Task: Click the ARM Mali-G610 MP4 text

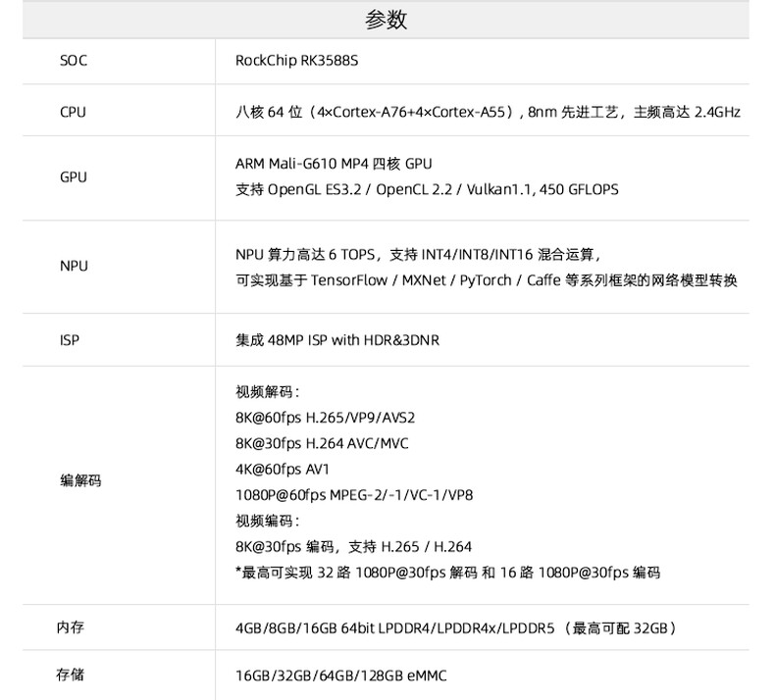Action: (x=334, y=164)
